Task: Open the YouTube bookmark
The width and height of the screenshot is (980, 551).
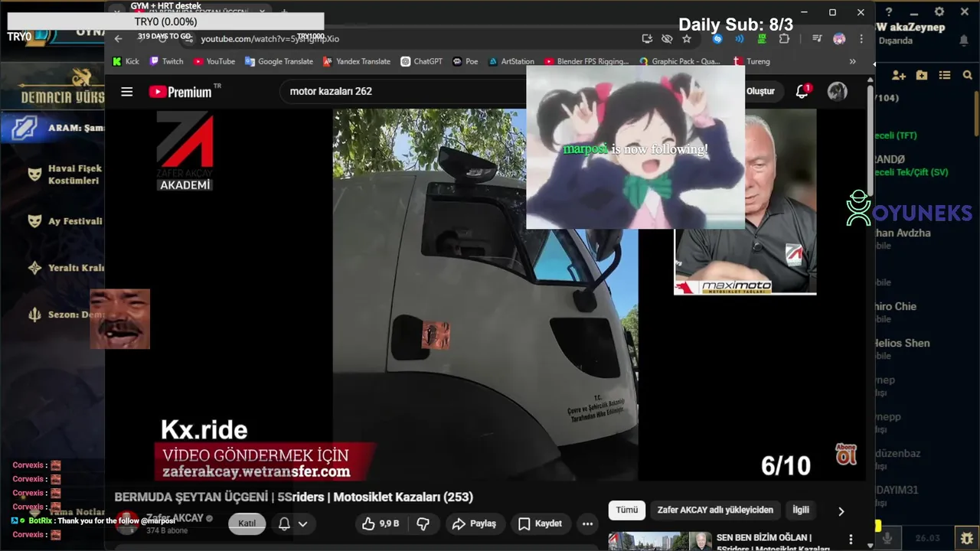Action: (214, 61)
